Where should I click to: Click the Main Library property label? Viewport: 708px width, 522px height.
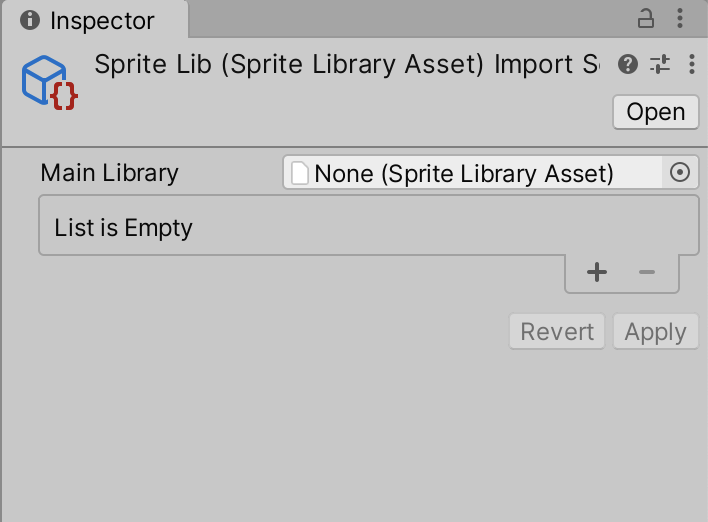pos(109,173)
